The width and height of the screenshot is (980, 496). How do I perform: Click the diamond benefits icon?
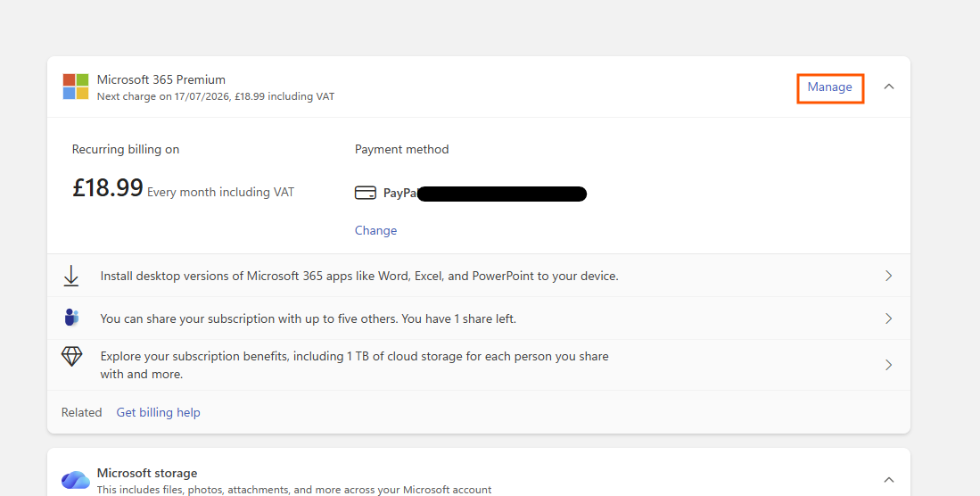click(72, 356)
